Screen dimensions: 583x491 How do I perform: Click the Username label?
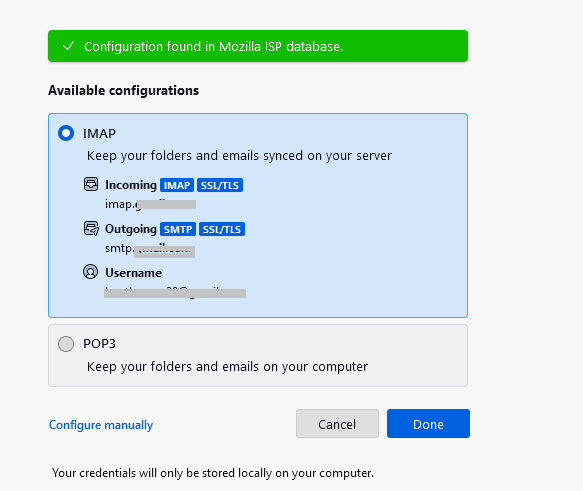(x=133, y=273)
